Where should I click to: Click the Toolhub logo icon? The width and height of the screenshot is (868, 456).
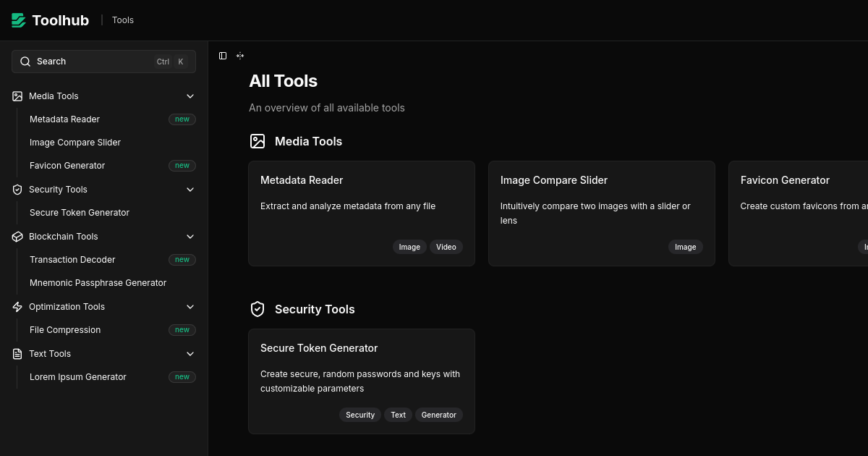click(19, 20)
